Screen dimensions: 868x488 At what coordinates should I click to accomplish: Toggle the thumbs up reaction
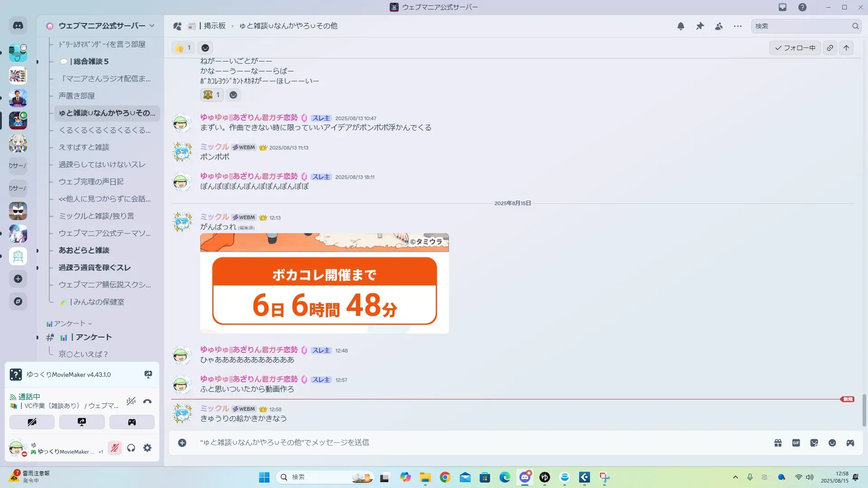[183, 48]
